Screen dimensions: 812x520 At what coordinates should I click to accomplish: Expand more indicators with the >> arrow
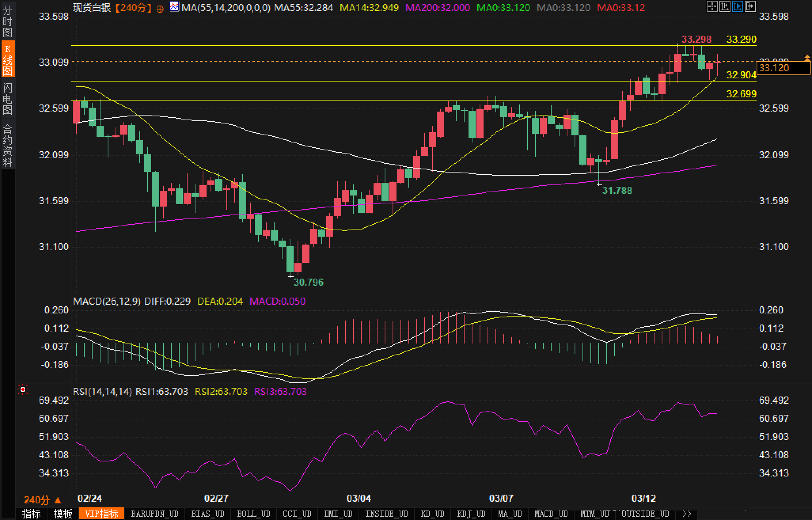click(687, 514)
